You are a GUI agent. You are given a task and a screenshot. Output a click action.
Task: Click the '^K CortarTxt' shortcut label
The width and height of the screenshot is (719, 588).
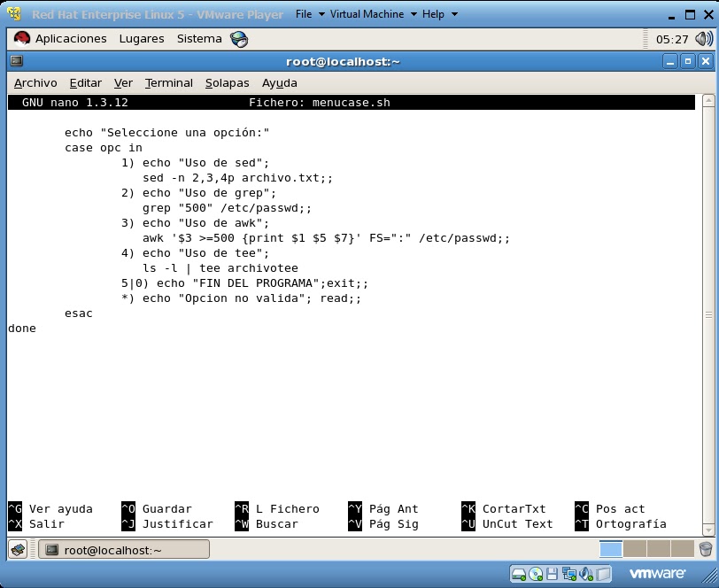click(x=504, y=508)
